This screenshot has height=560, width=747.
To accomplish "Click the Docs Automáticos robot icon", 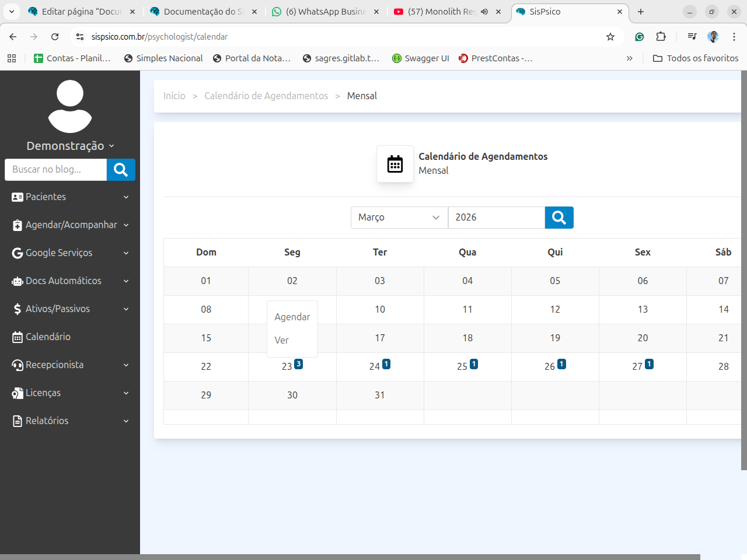I will pos(18,281).
